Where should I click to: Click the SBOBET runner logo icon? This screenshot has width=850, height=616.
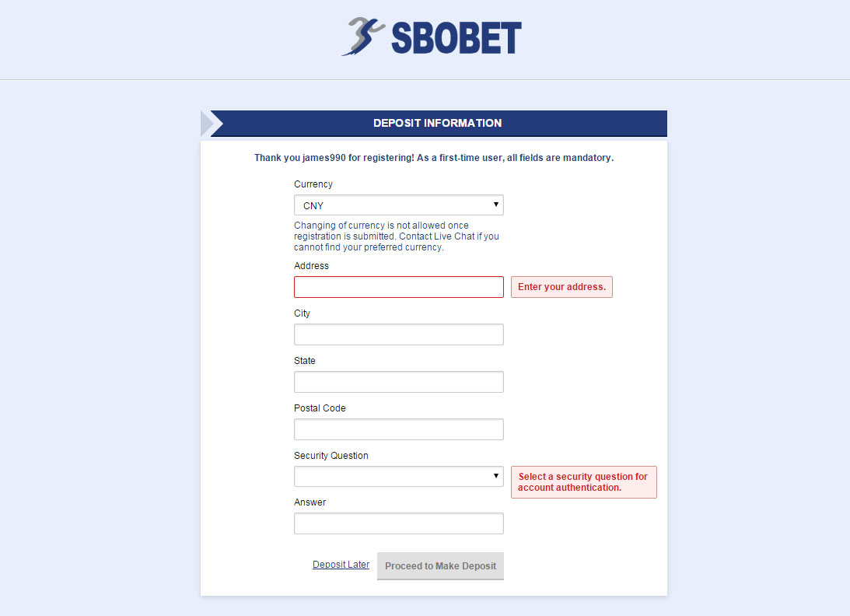363,37
